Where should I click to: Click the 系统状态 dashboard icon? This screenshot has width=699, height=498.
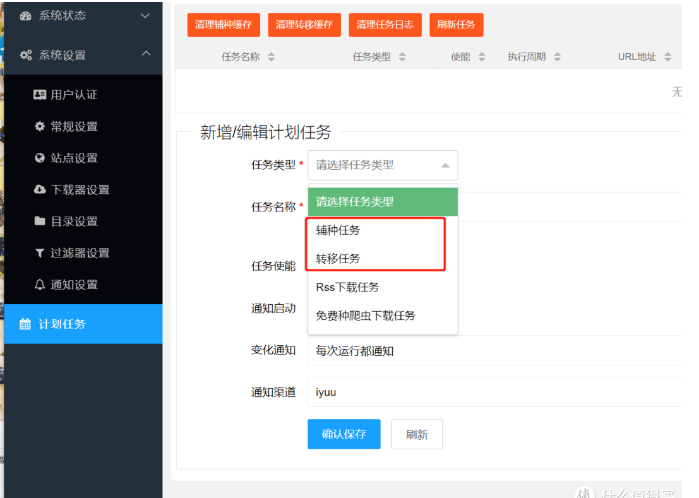(25, 16)
